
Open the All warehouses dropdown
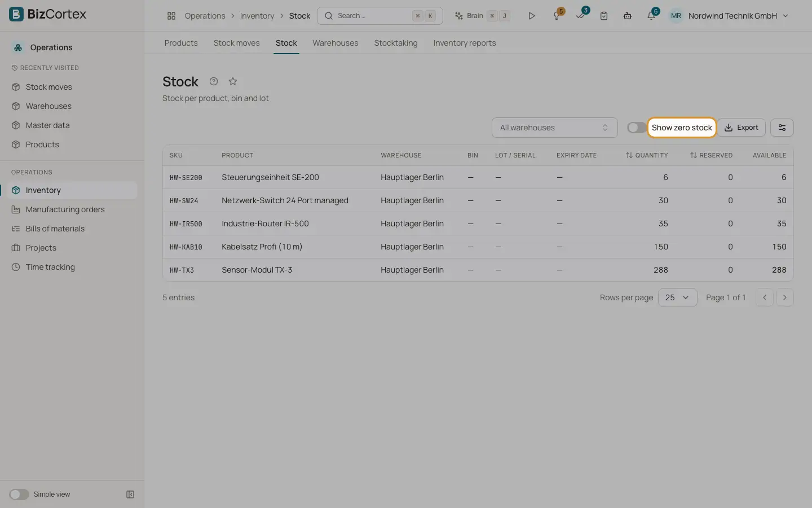pyautogui.click(x=555, y=128)
